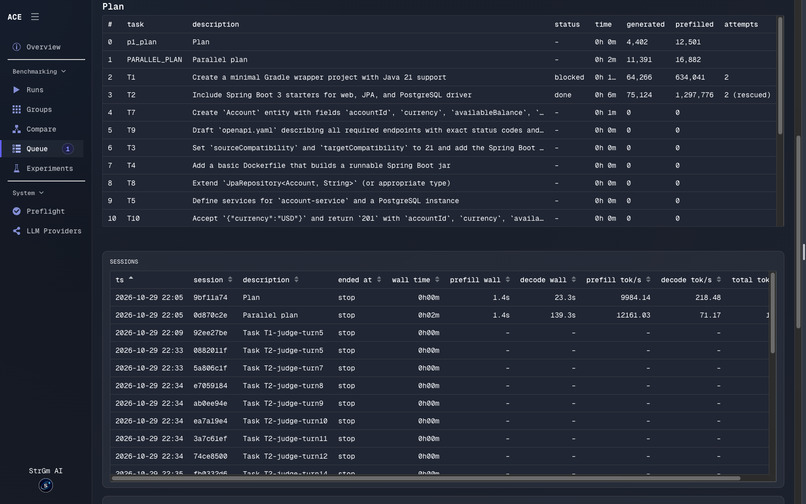Collapse the System section
Viewport: 806px width, 504px height.
[x=28, y=193]
